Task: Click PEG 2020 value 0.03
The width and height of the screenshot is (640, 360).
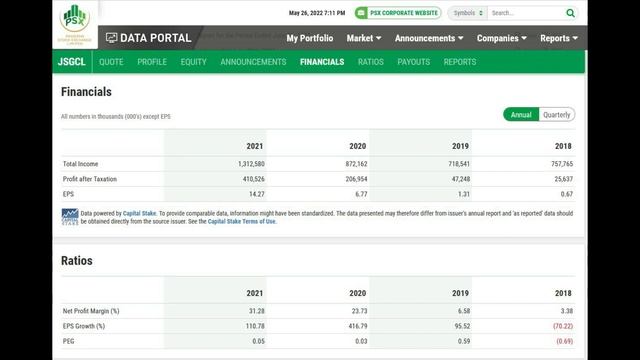Action: click(x=361, y=341)
